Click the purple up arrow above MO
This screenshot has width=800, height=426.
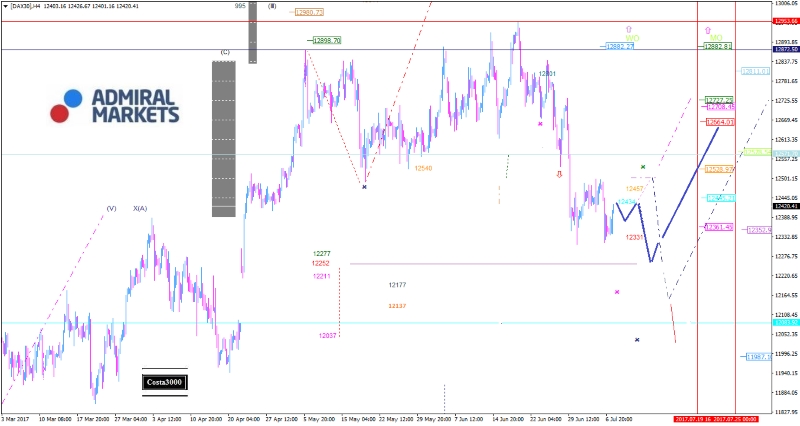pyautogui.click(x=708, y=31)
